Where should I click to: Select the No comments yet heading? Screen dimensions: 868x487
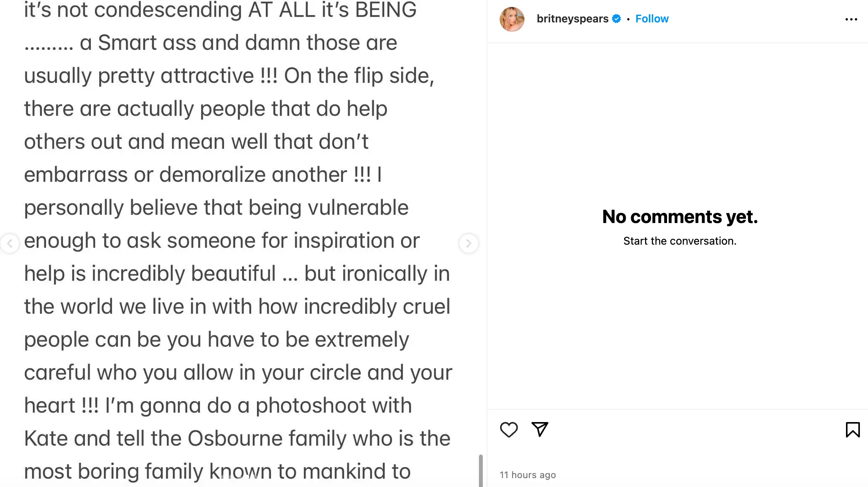679,217
